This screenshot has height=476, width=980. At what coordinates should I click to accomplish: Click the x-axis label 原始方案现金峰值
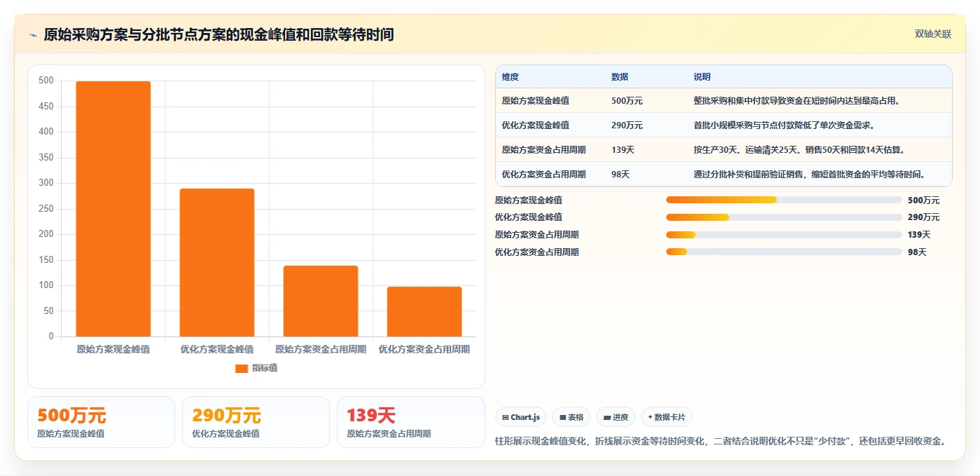(113, 349)
